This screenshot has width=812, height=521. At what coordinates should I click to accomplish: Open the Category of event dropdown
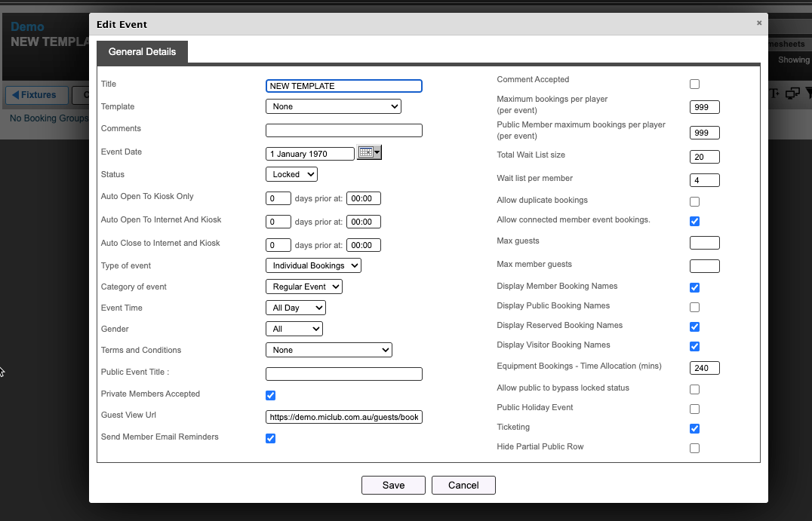coord(304,287)
